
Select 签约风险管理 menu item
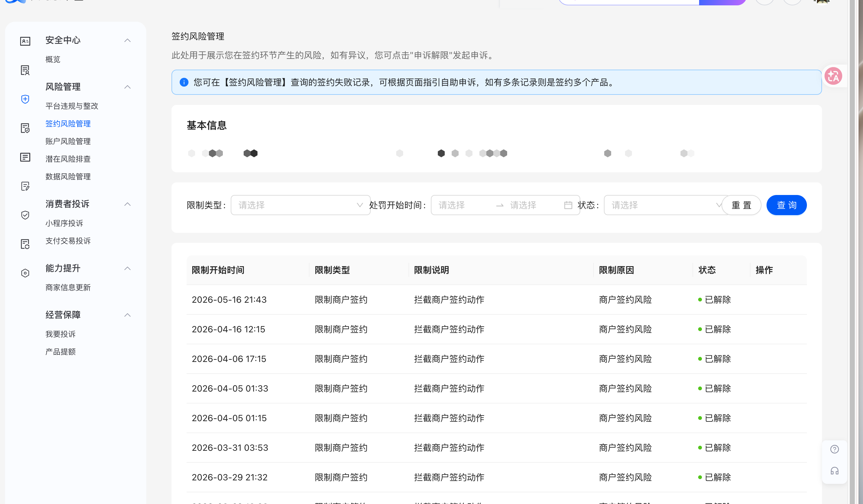68,123
